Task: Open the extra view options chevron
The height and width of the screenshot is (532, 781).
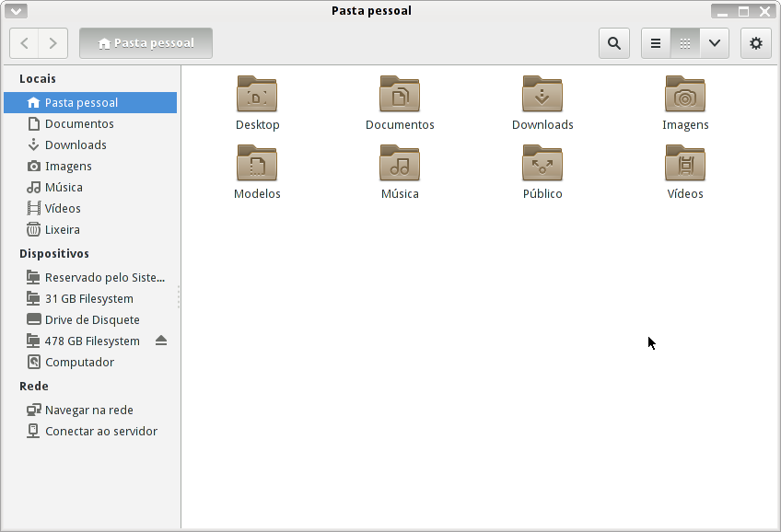Action: pos(714,43)
